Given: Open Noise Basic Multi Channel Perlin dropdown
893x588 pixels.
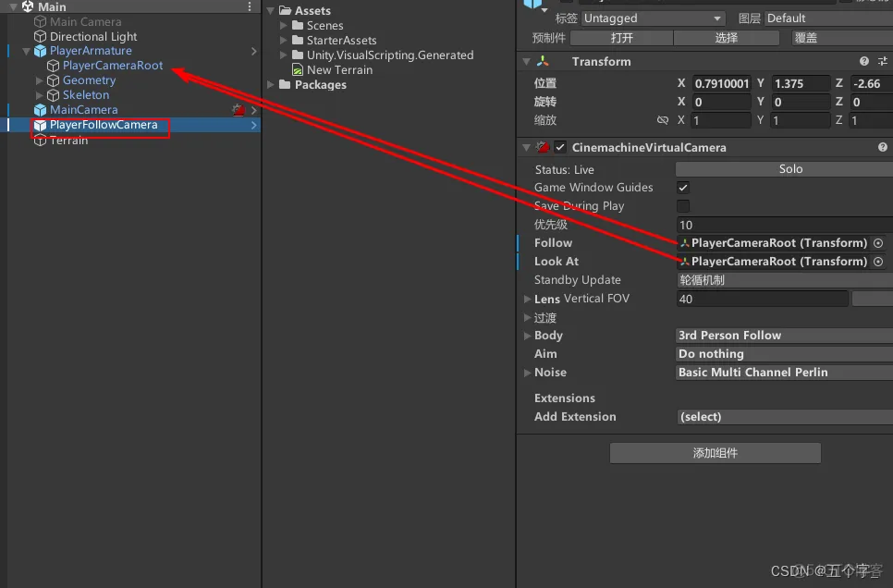Looking at the screenshot, I should point(784,372).
